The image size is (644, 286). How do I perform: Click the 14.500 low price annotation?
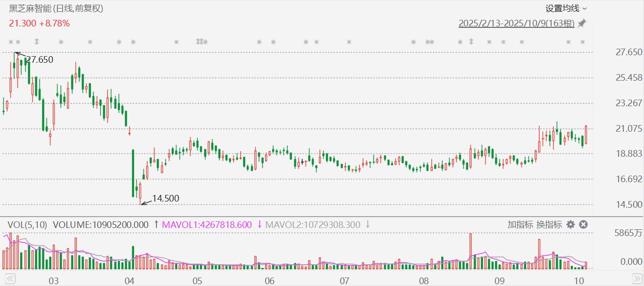[x=165, y=199]
